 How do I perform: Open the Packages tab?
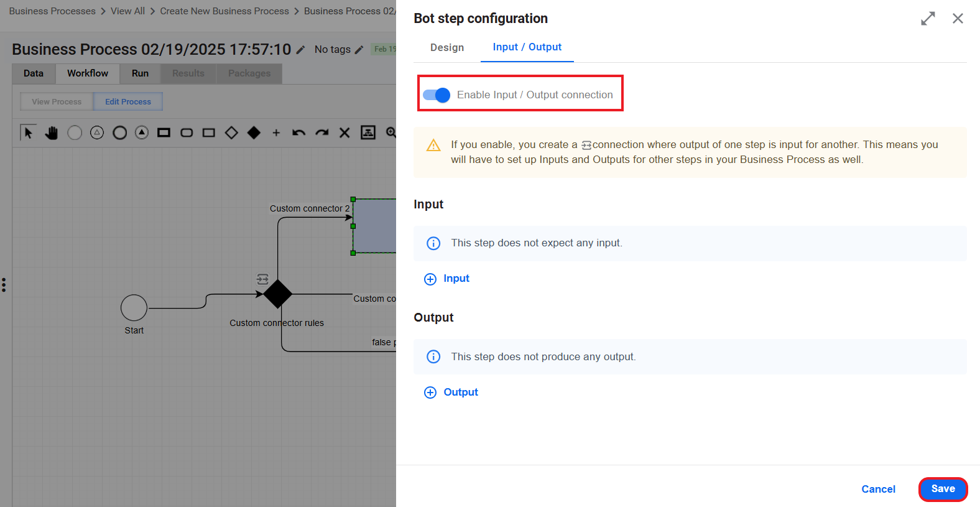coord(249,73)
